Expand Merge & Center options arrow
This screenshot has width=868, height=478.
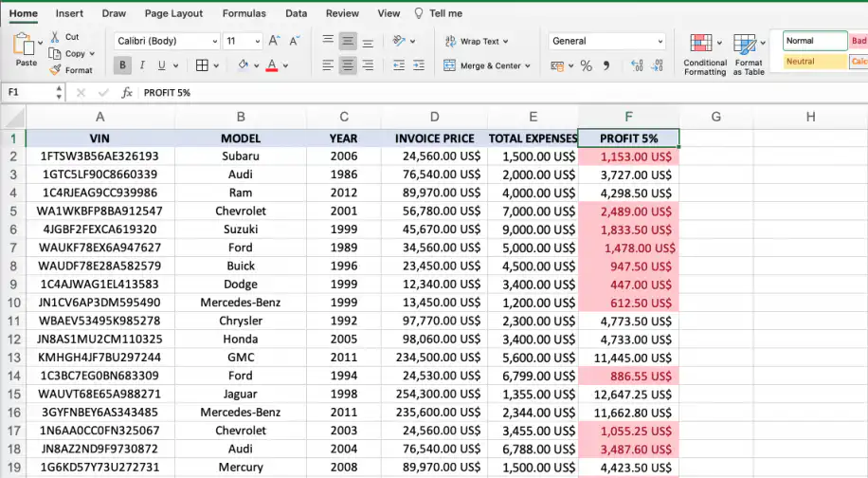click(x=528, y=65)
